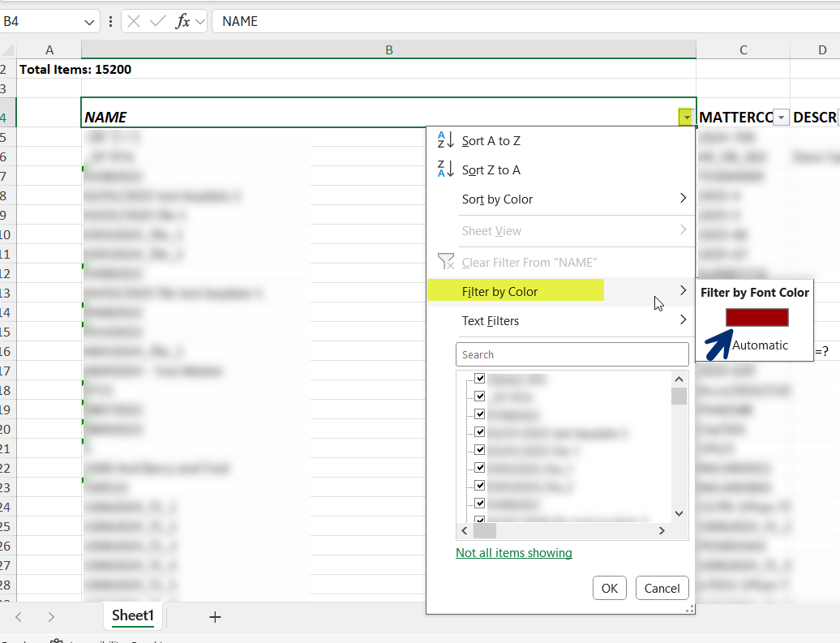
Task: Select column A header
Action: (x=49, y=49)
